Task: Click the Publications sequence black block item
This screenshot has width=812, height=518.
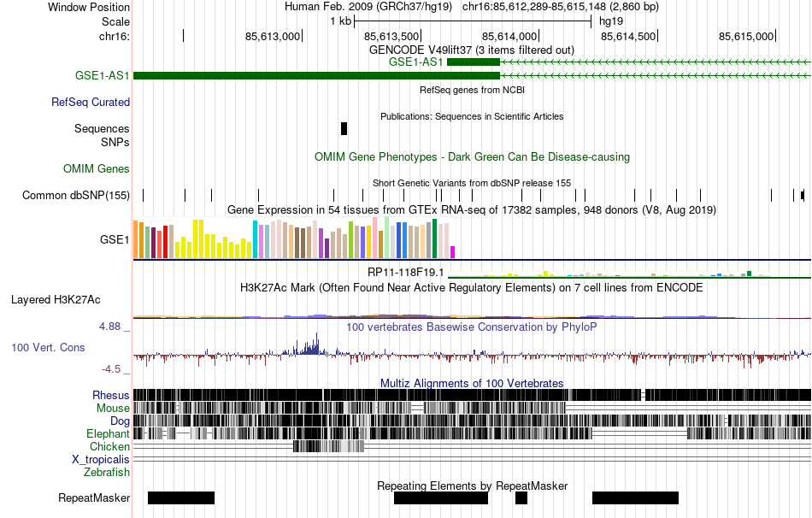Action: (x=344, y=128)
